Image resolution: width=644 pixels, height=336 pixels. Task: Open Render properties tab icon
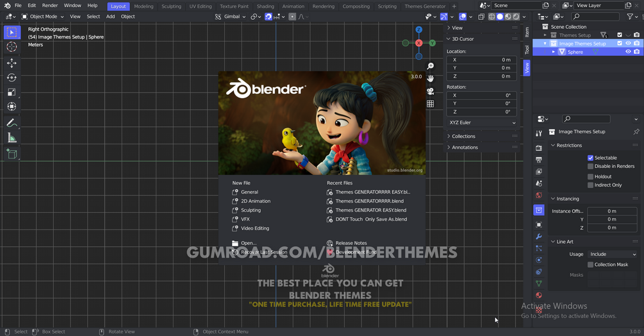click(x=539, y=148)
